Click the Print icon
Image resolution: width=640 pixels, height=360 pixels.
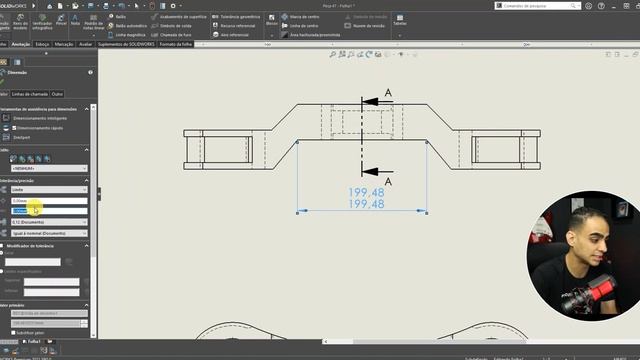tap(106, 6)
